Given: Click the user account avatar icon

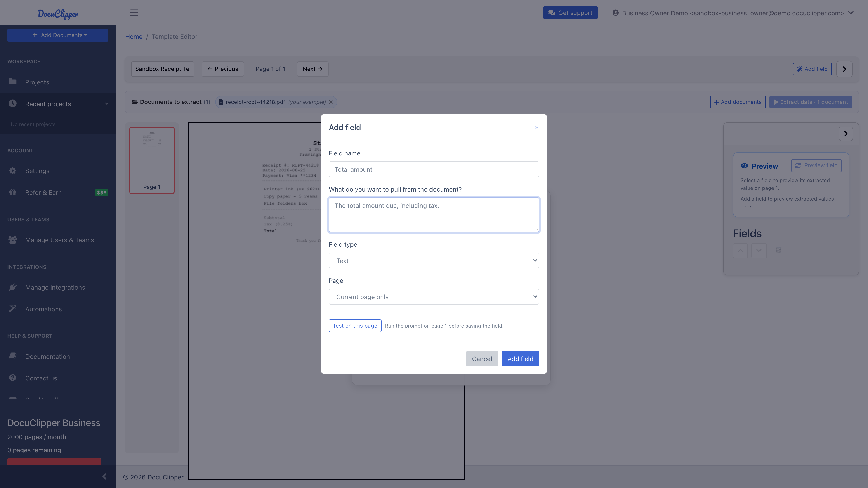Looking at the screenshot, I should coord(615,13).
